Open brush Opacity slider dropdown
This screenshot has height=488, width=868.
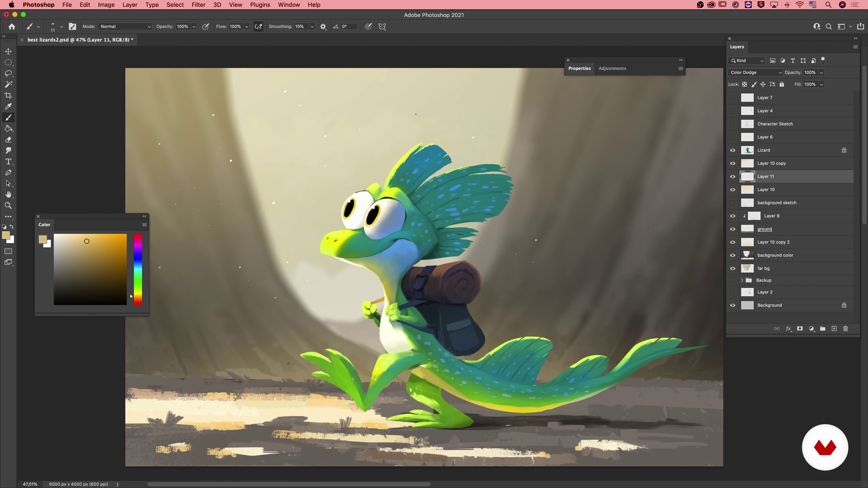(x=194, y=27)
